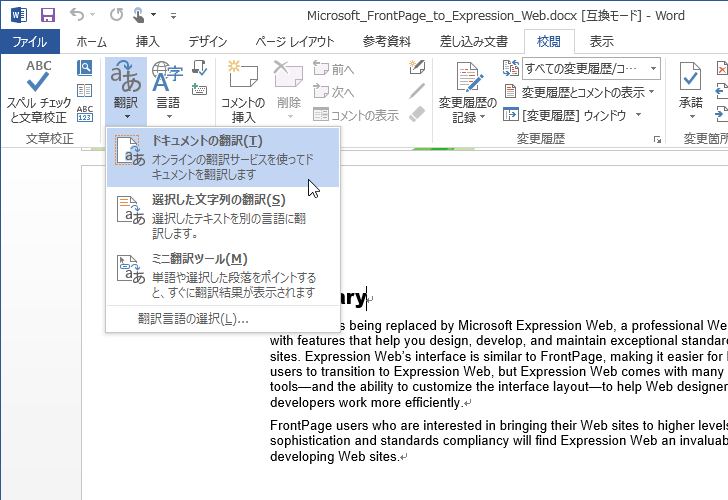The width and height of the screenshot is (728, 500).
Task: Toggle touch/mouse mode icon
Action: tap(138, 15)
